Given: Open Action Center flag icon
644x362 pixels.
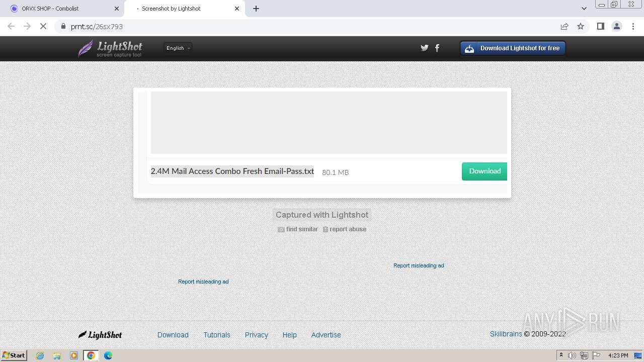Looking at the screenshot, I should [x=596, y=355].
